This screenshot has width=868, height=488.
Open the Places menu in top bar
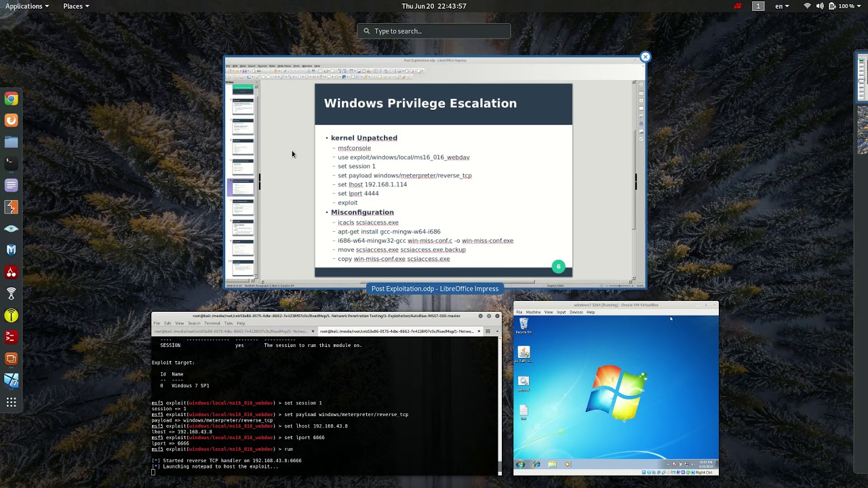pos(76,6)
